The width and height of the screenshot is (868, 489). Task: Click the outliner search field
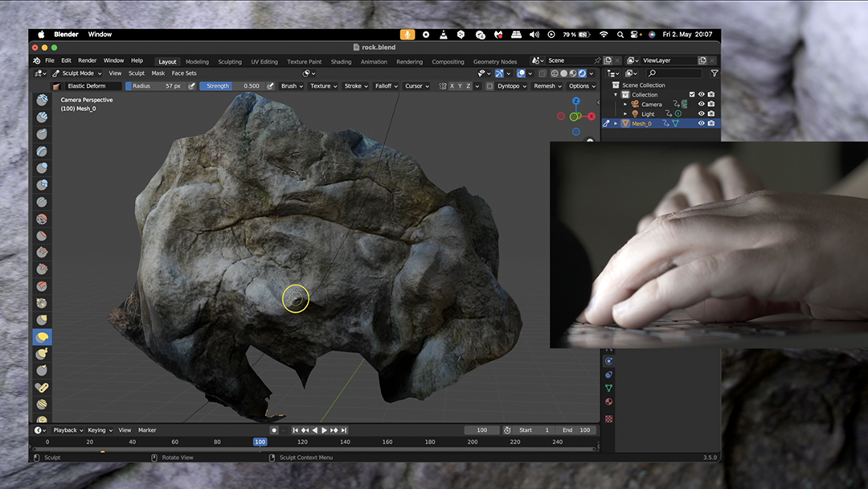tap(674, 73)
